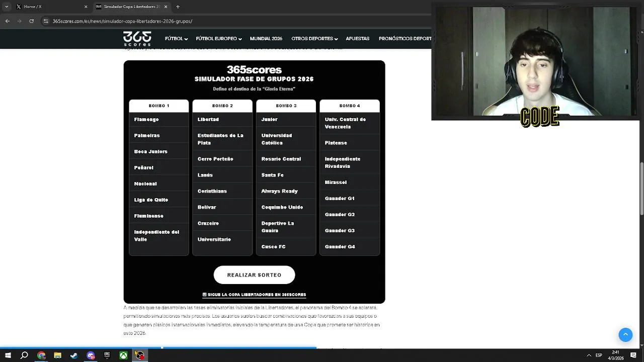Click the page vertical scrollbar
The height and width of the screenshot is (362, 644).
(x=641, y=189)
